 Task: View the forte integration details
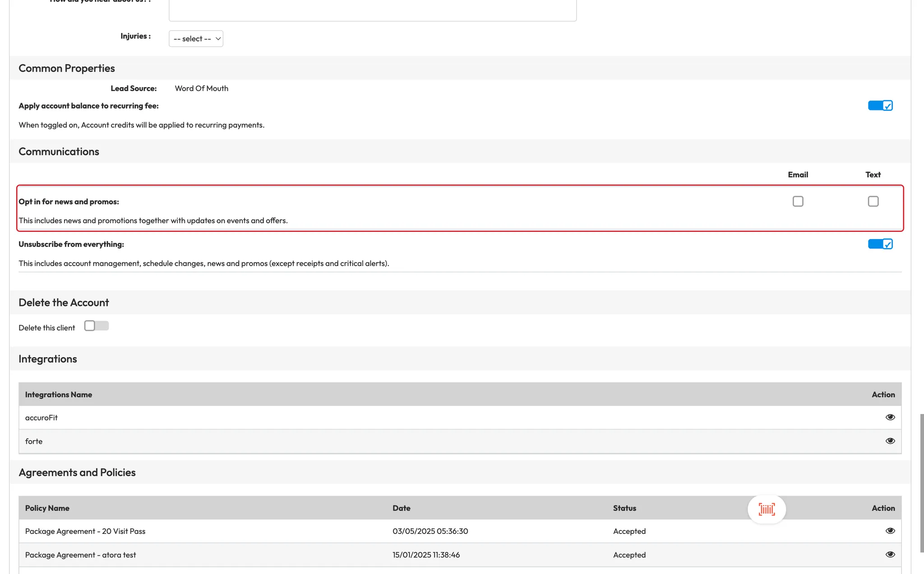coord(890,441)
